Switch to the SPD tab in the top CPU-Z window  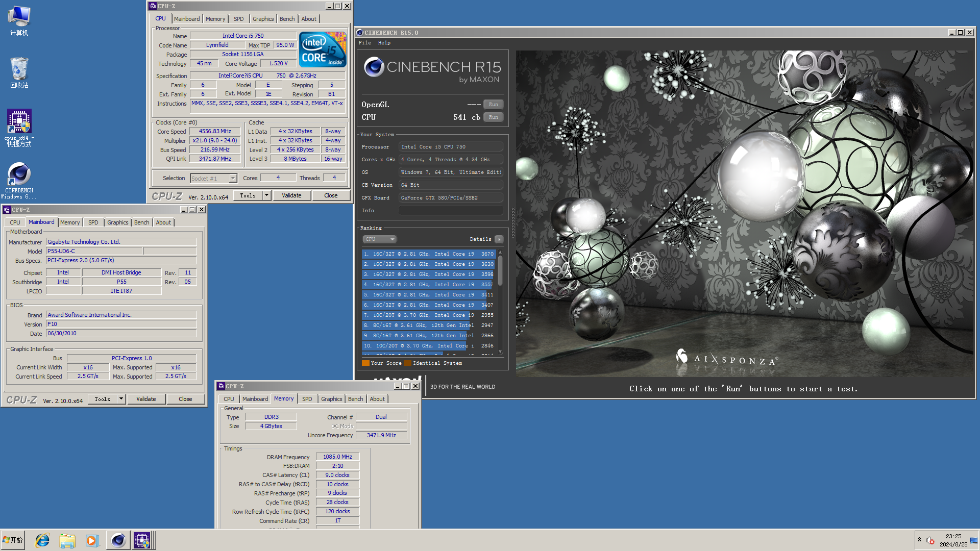[239, 19]
